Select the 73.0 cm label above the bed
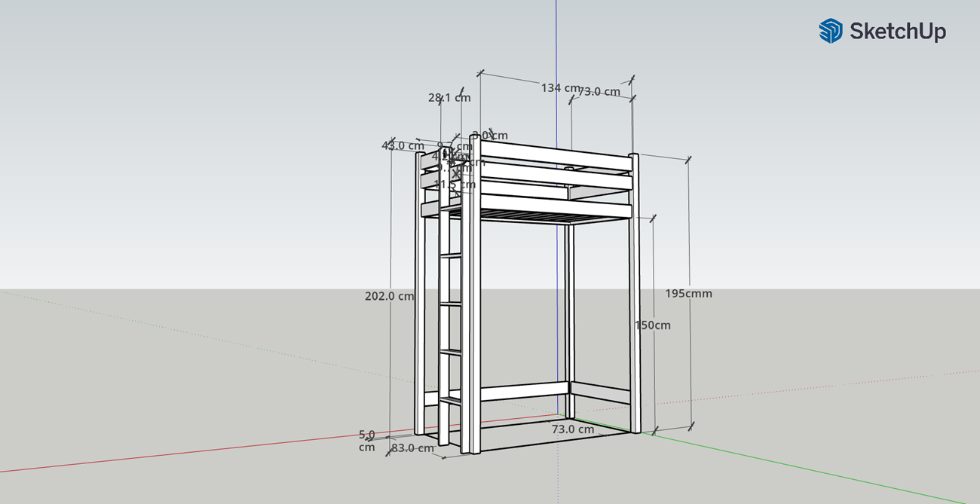The height and width of the screenshot is (504, 980). (x=599, y=92)
